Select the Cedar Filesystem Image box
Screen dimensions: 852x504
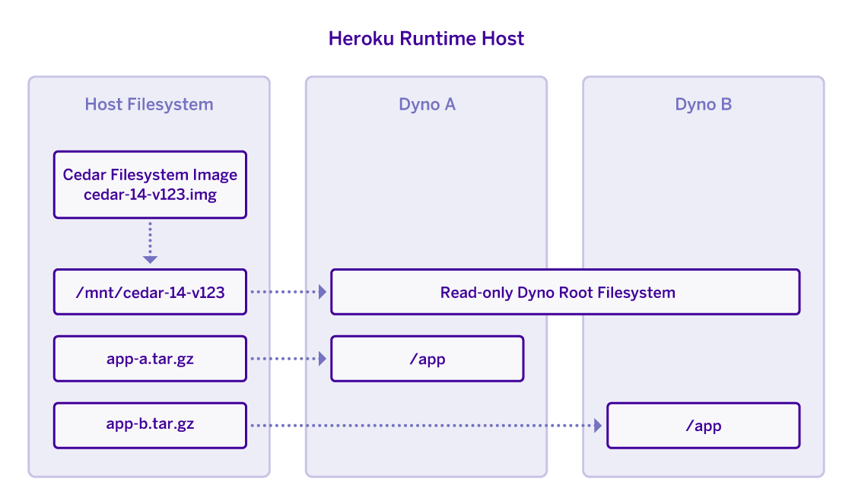tap(149, 184)
